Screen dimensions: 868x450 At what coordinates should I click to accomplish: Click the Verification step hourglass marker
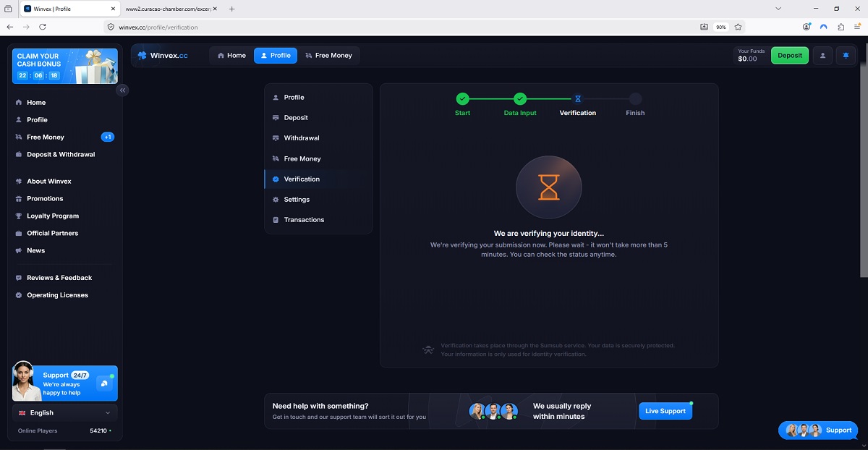click(578, 99)
